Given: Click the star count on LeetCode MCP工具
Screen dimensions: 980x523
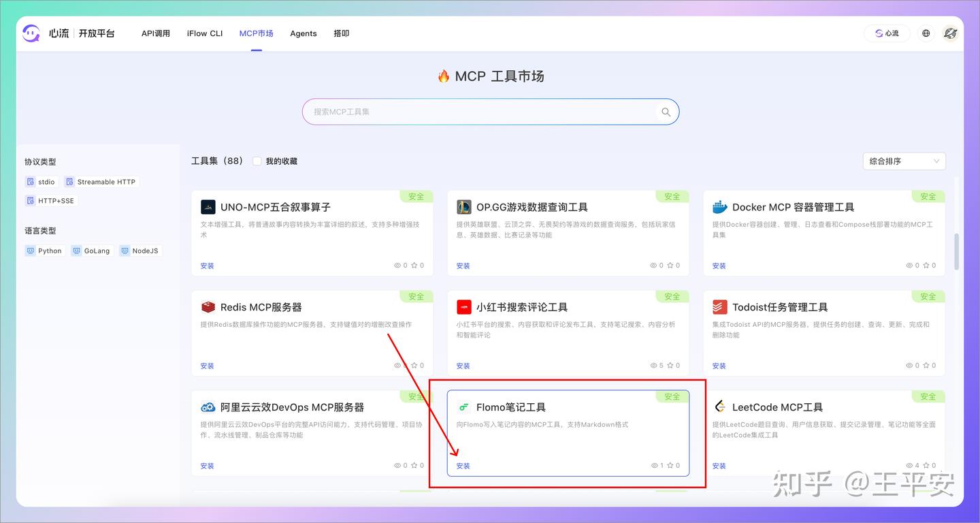Looking at the screenshot, I should tap(930, 465).
